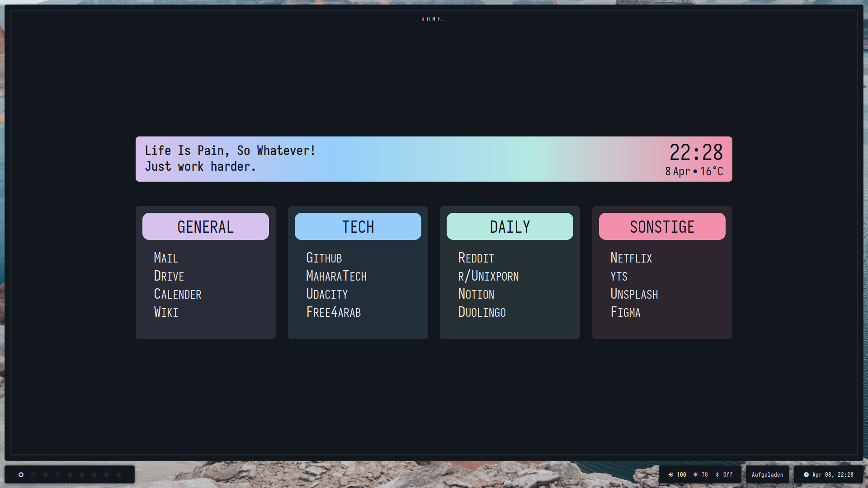Open the Netflix link
Viewport: 868px width, 488px height.
631,258
